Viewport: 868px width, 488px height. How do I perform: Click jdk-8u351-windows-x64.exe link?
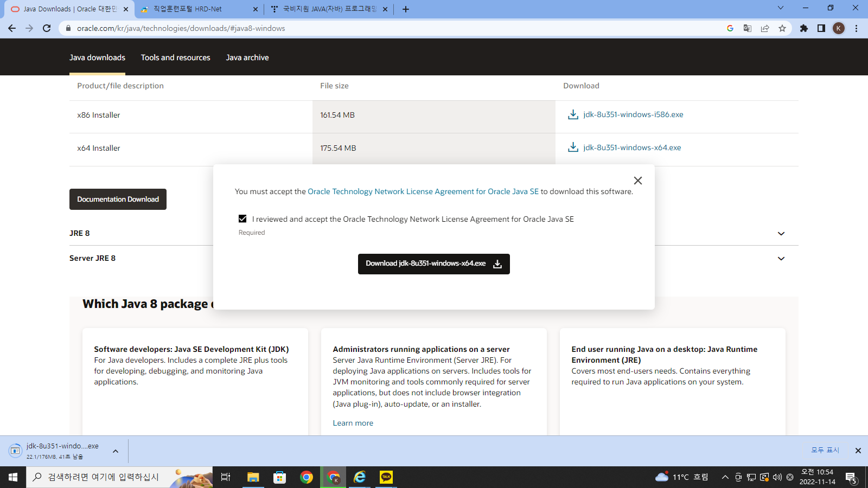[632, 147]
